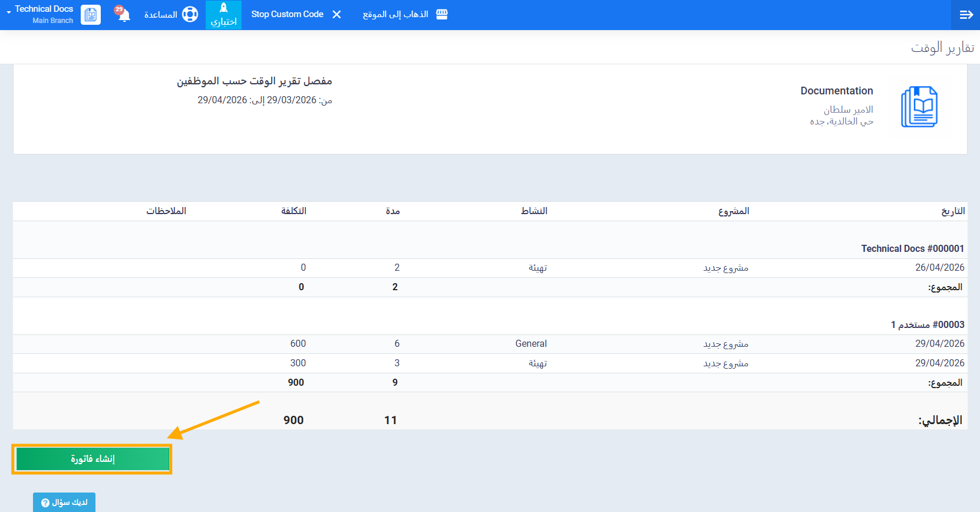Click the question mark icon at bottom

click(45, 503)
